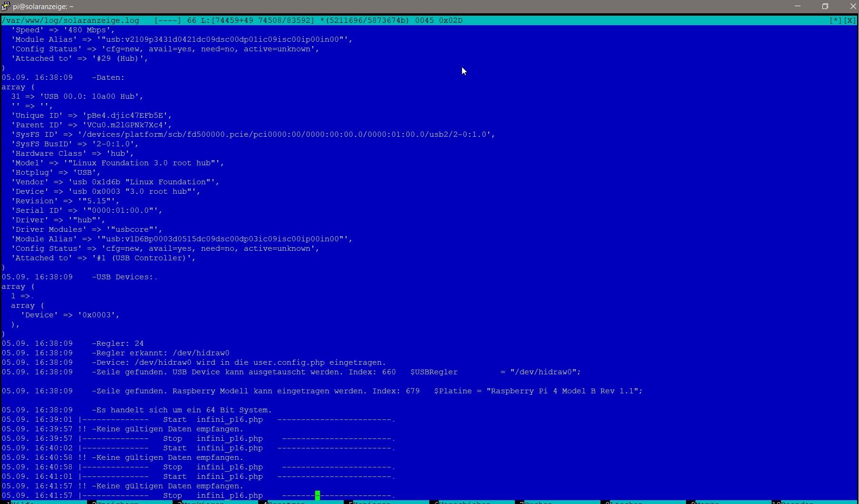The height and width of the screenshot is (504, 859).
Task: Open search with 7 Suchen key
Action: 538,502
